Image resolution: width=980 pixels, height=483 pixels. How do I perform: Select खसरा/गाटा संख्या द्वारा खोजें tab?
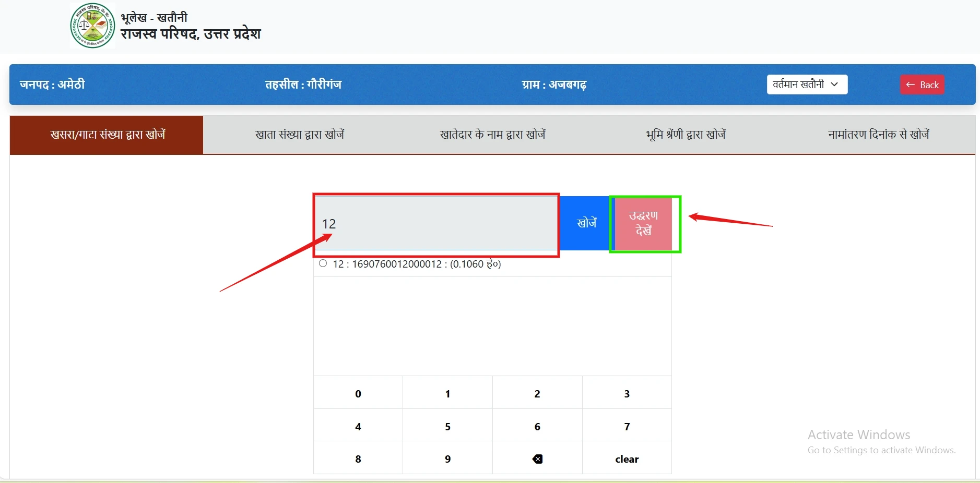[x=107, y=135]
